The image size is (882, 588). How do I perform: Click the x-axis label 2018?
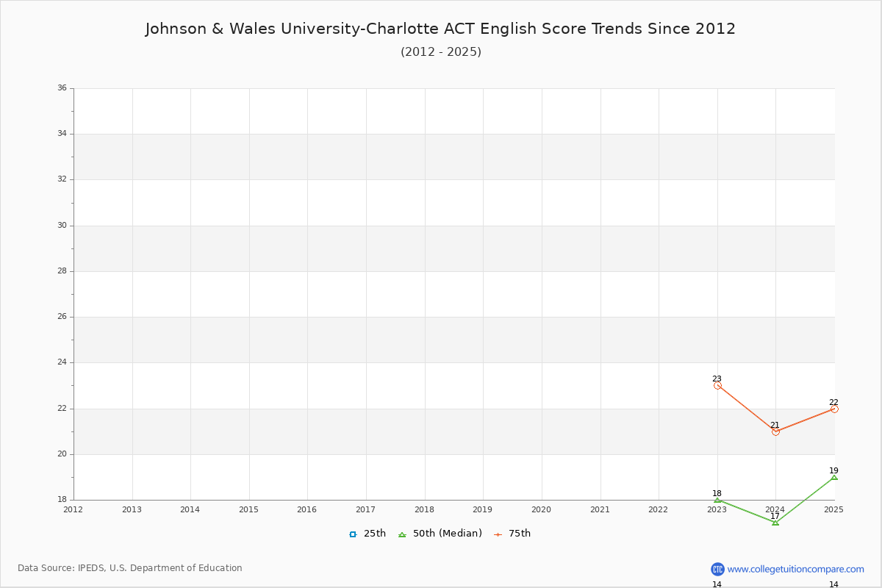(x=424, y=509)
